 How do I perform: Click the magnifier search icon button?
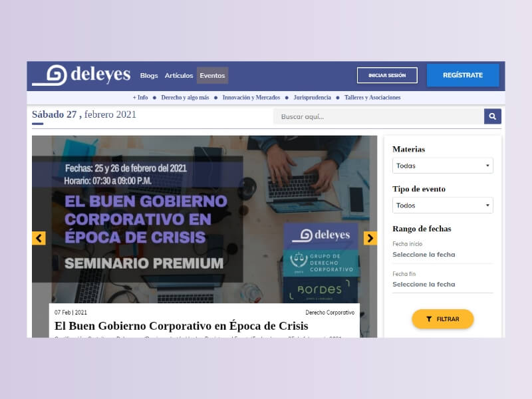click(492, 116)
